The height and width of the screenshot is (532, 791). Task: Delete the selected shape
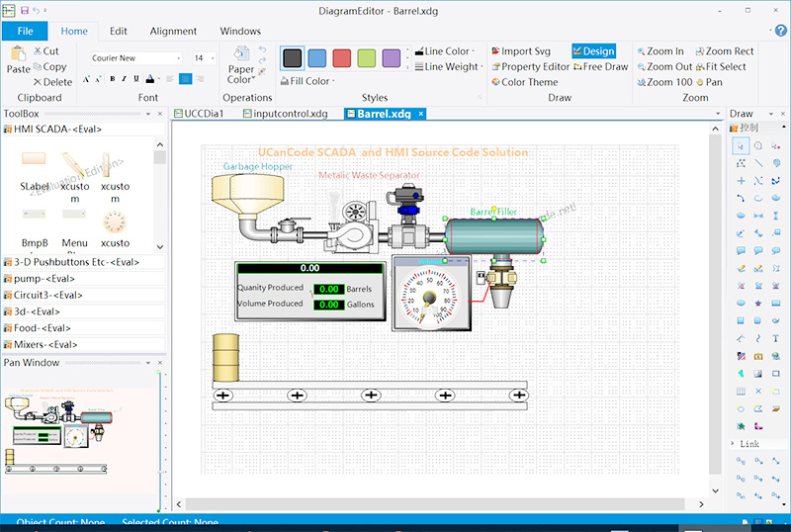click(52, 82)
